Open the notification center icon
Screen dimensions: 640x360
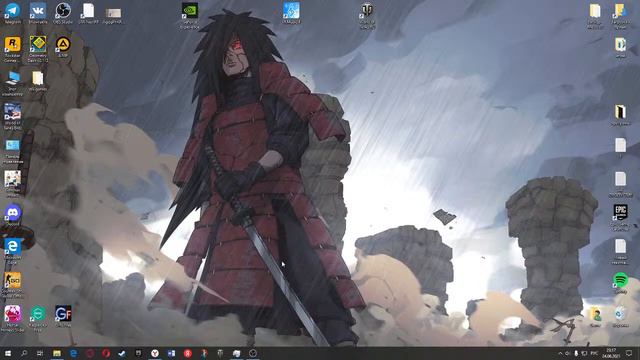coord(629,353)
